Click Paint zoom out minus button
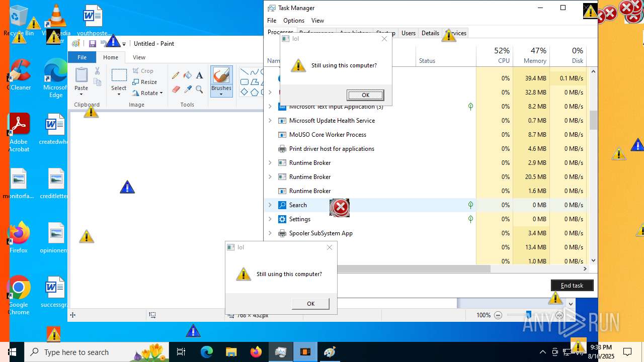 click(x=498, y=315)
